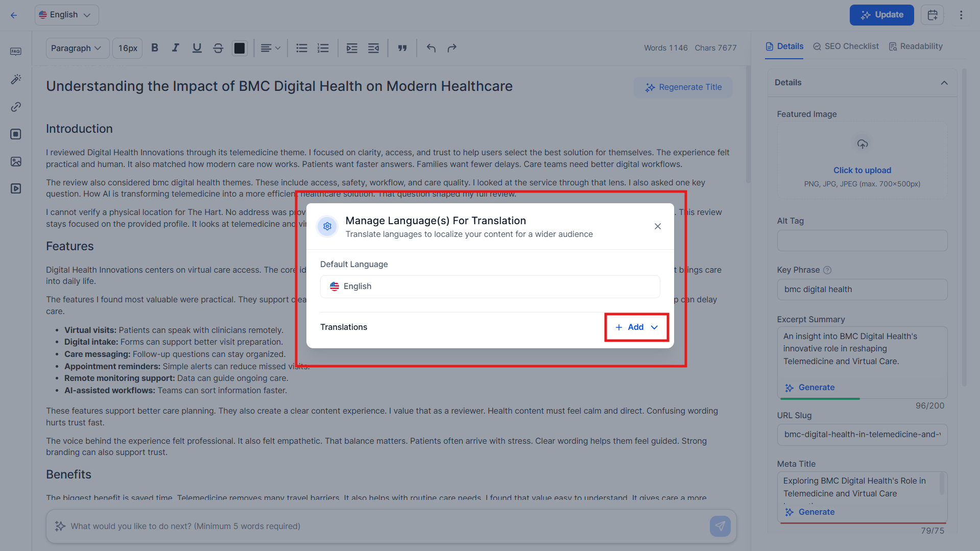This screenshot has height=551, width=980.
Task: Open the video tool in sidebar
Action: (16, 188)
